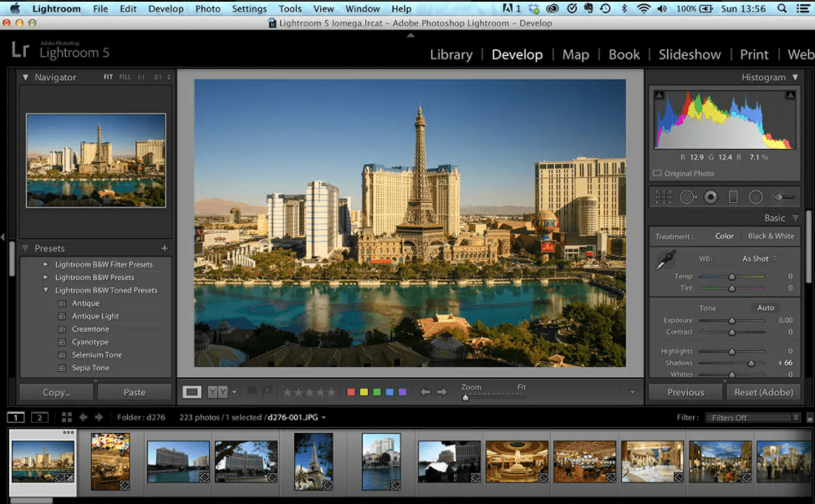Screen dimensions: 815x504
Task: Select the Spot Removal tool
Action: [688, 196]
